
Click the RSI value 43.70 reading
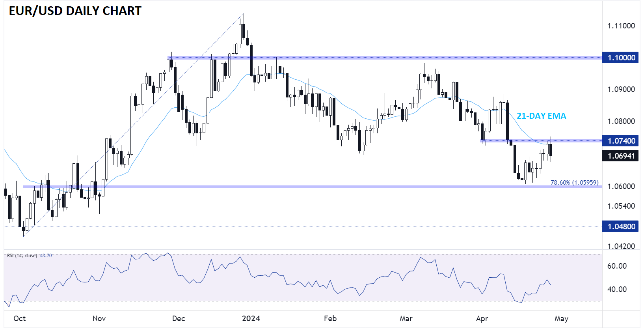click(x=46, y=256)
